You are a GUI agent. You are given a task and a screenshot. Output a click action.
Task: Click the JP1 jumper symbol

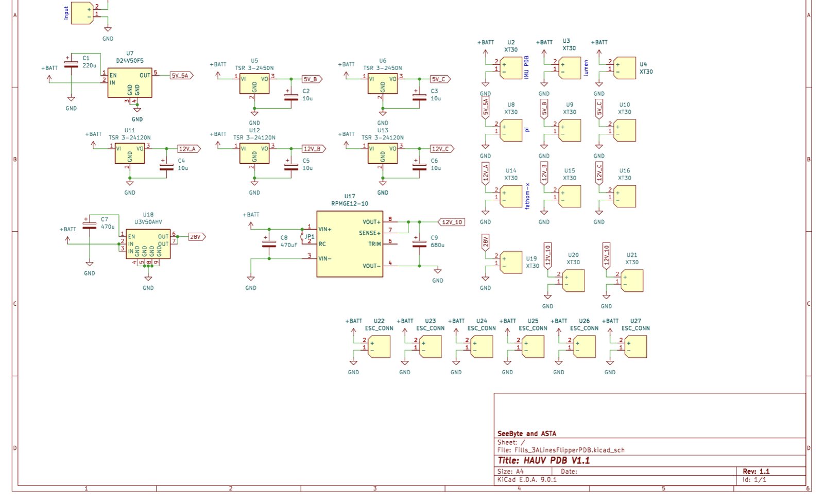click(x=303, y=237)
